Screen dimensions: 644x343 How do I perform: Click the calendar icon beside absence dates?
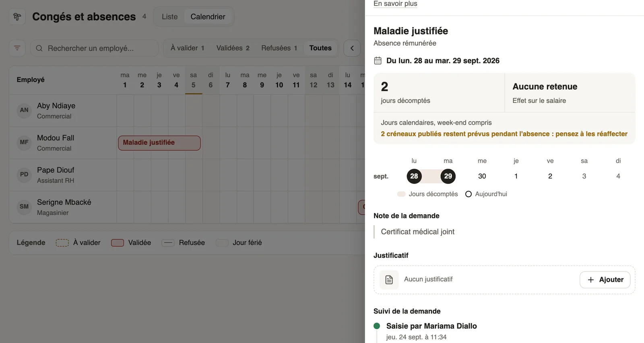pyautogui.click(x=378, y=61)
